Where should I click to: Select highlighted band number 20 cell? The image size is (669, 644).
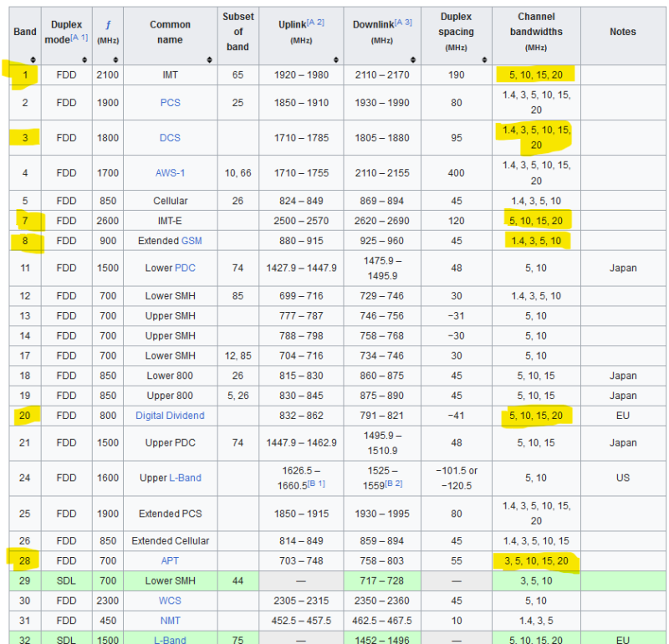click(25, 416)
